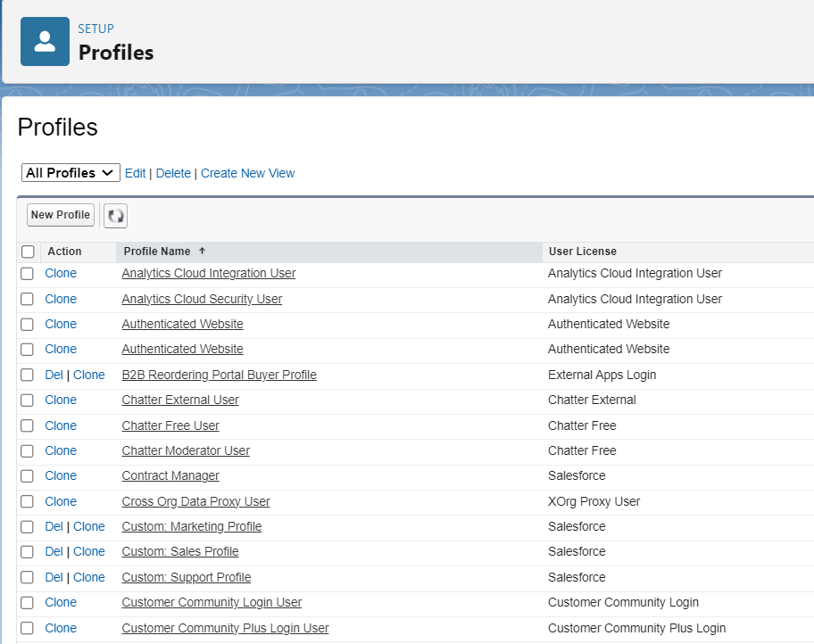Tick the Chatter Moderator User checkbox
Screen dimensions: 814x644
27,451
